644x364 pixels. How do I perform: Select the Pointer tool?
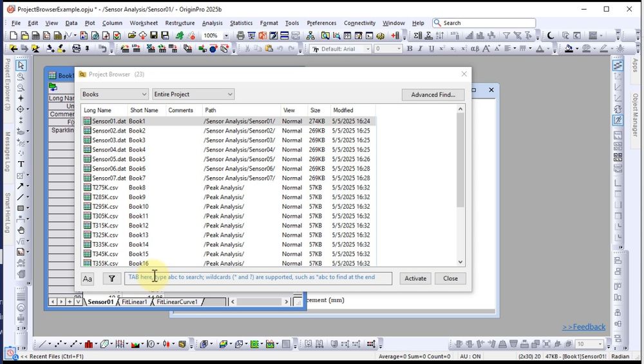(x=21, y=65)
